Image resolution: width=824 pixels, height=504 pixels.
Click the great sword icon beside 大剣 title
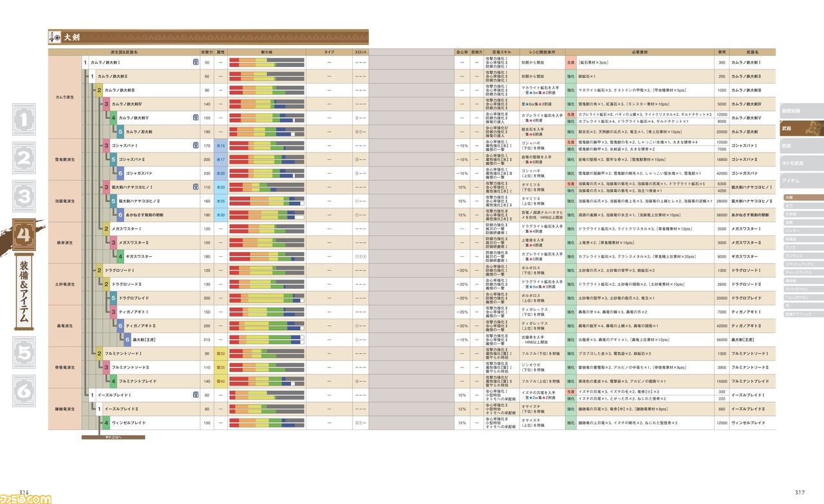[55, 36]
